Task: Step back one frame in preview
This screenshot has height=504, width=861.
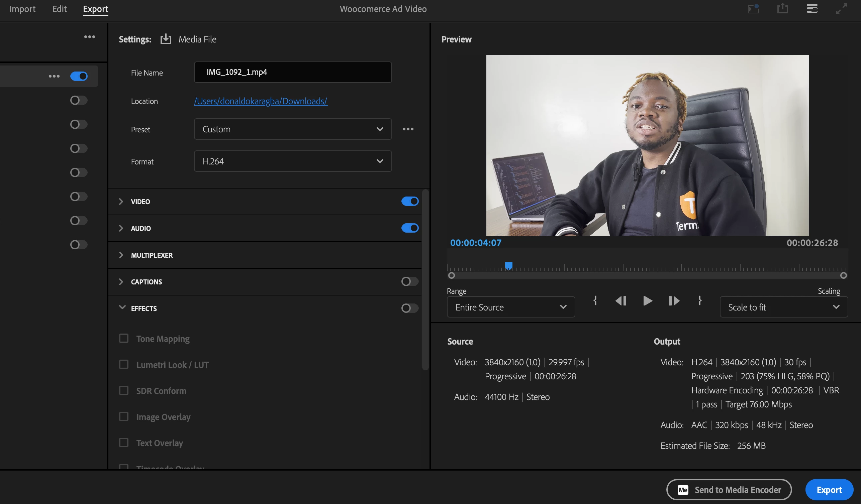Action: click(x=620, y=301)
